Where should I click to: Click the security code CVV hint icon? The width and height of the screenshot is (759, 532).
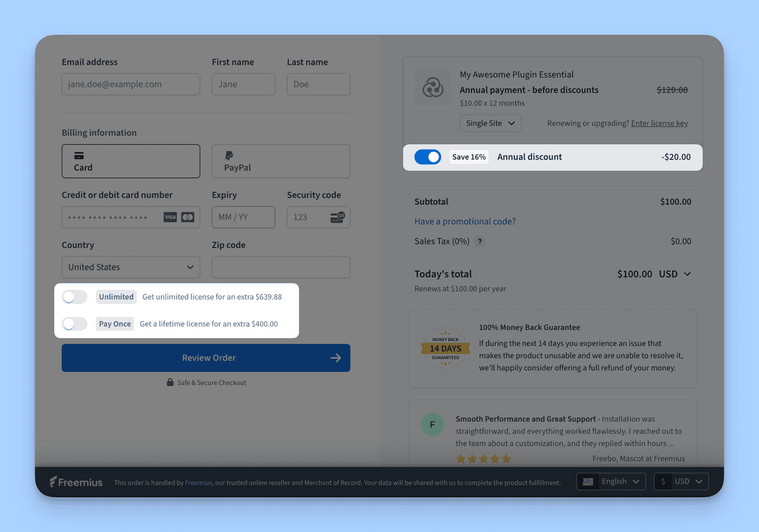coord(337,217)
